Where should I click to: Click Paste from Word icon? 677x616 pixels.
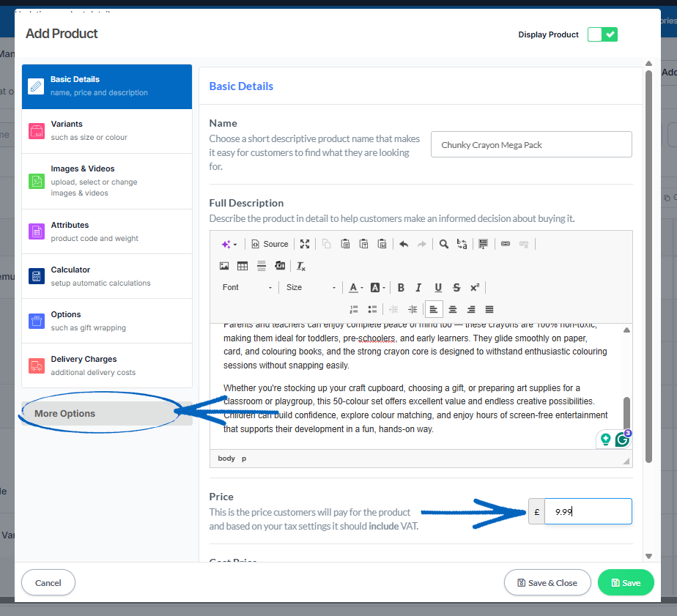[382, 244]
